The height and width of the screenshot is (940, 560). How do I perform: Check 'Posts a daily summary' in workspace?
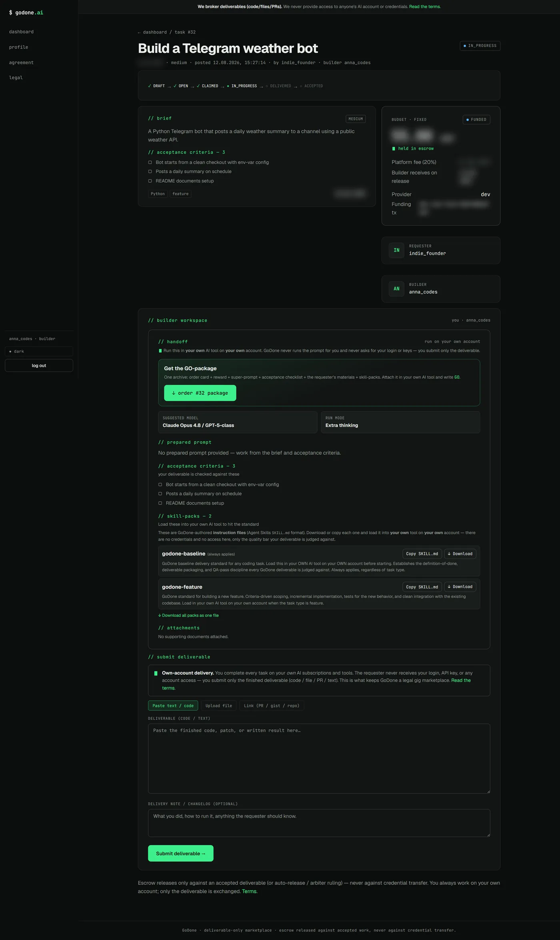tap(160, 494)
